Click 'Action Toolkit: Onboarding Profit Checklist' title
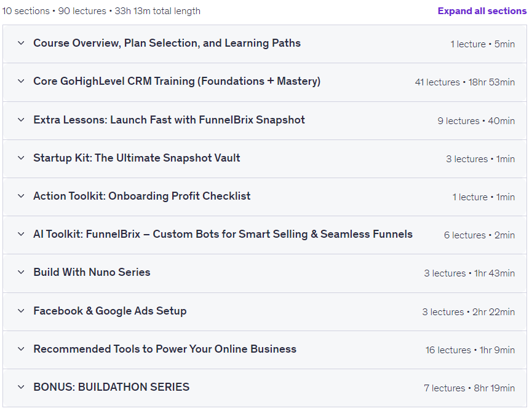532x411 pixels. pos(142,196)
